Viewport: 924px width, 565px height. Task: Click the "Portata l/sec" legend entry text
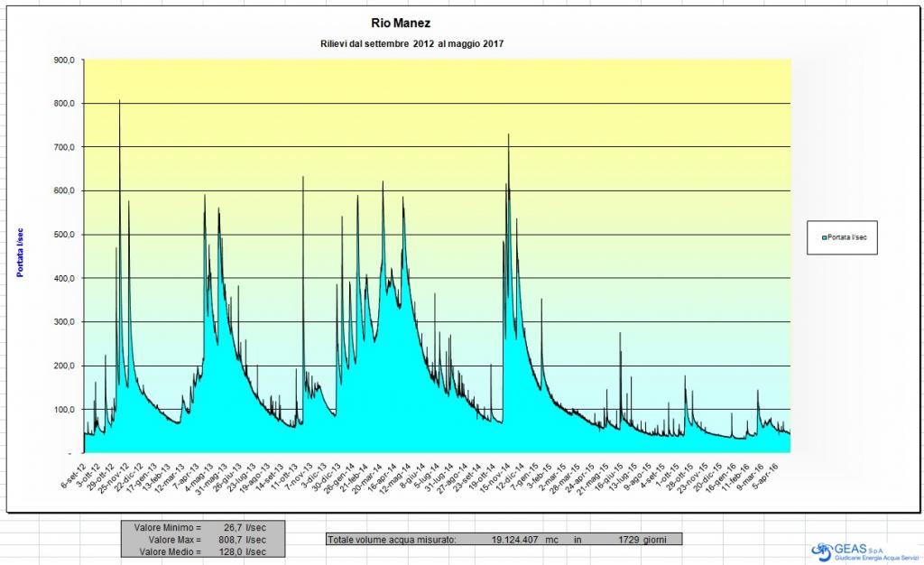(x=846, y=237)
